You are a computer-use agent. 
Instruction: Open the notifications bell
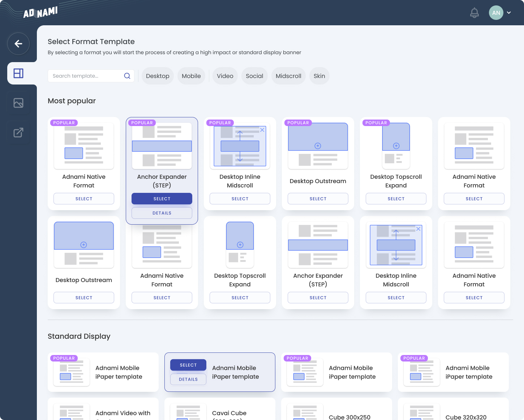pos(474,13)
